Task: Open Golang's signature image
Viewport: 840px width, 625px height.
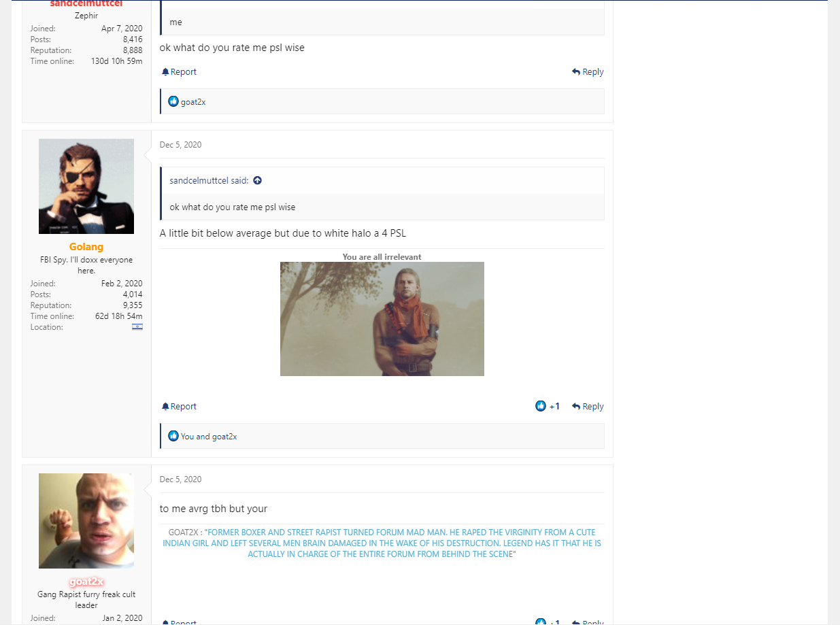Action: coord(382,319)
